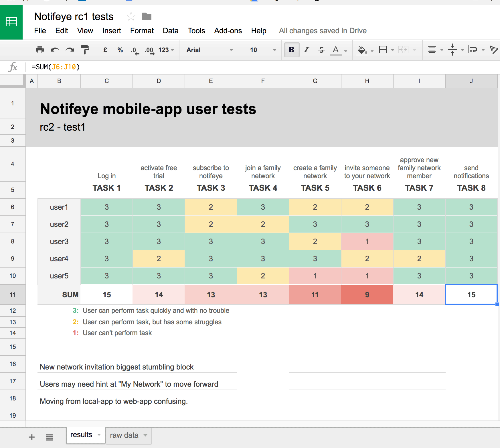Open the text color picker

[336, 50]
